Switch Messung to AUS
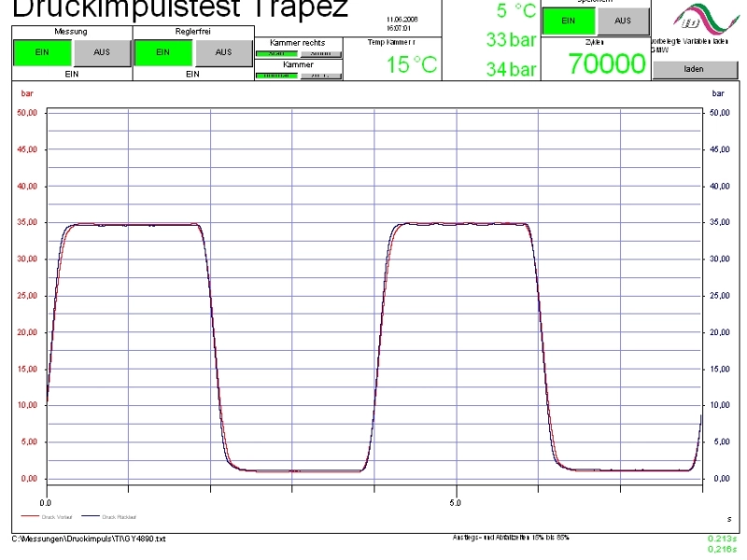747x560 pixels. (102, 52)
